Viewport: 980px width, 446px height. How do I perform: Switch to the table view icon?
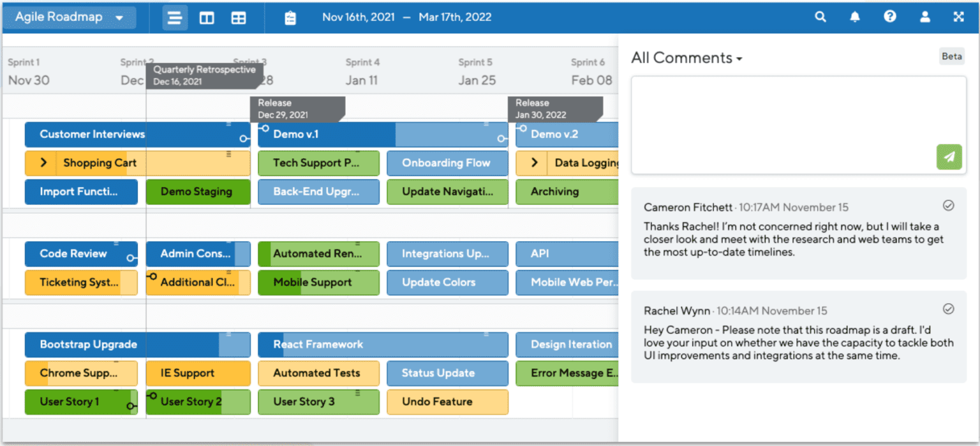click(x=238, y=17)
